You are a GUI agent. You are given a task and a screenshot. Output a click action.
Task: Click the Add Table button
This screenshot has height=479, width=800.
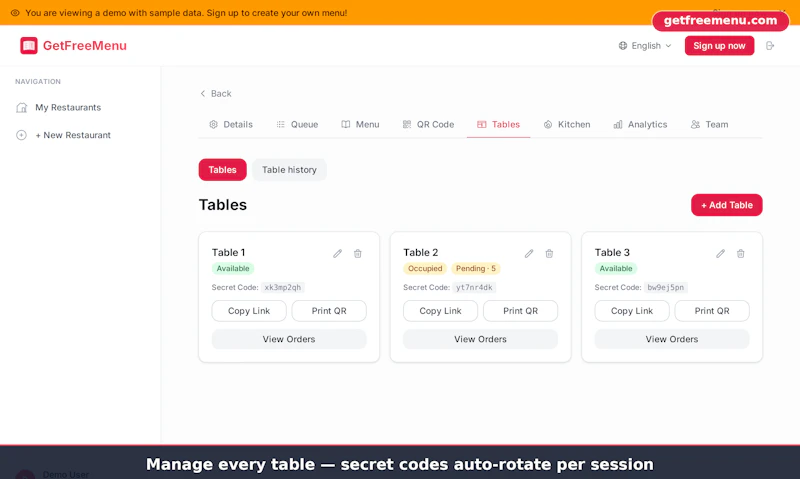[x=727, y=205]
